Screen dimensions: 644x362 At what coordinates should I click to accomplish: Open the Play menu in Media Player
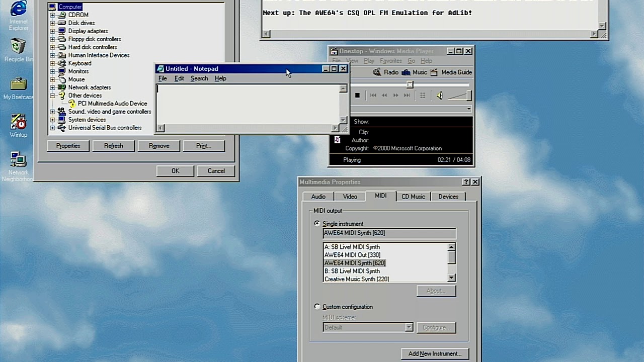(369, 61)
